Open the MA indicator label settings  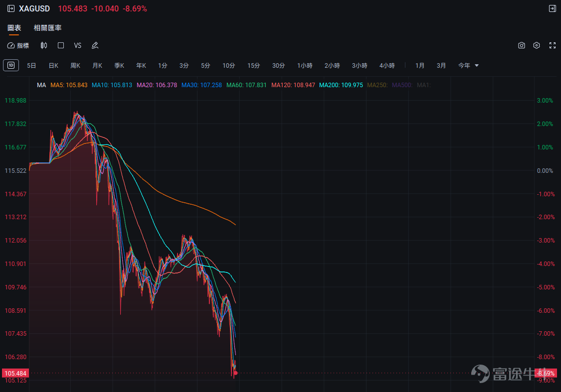click(x=41, y=85)
